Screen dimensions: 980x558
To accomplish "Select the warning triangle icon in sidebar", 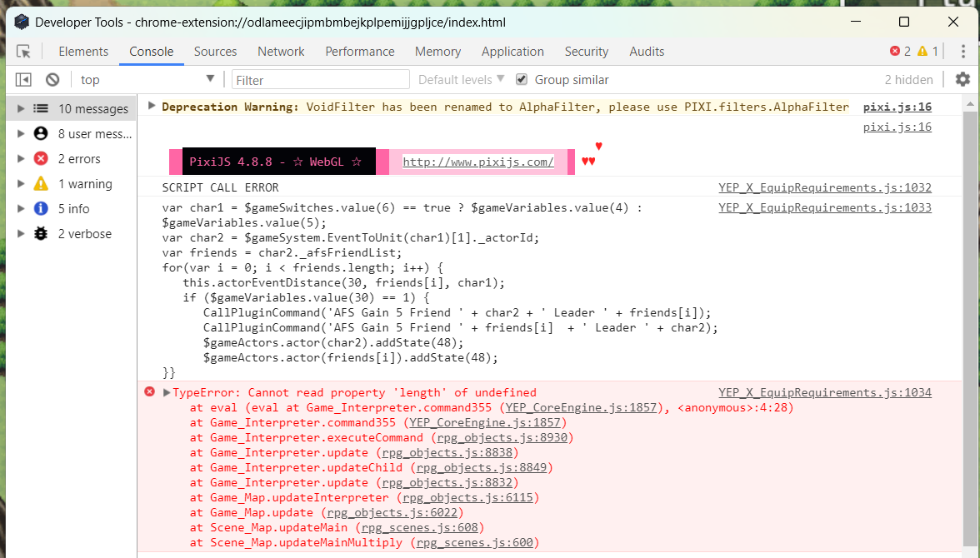I will click(x=41, y=184).
